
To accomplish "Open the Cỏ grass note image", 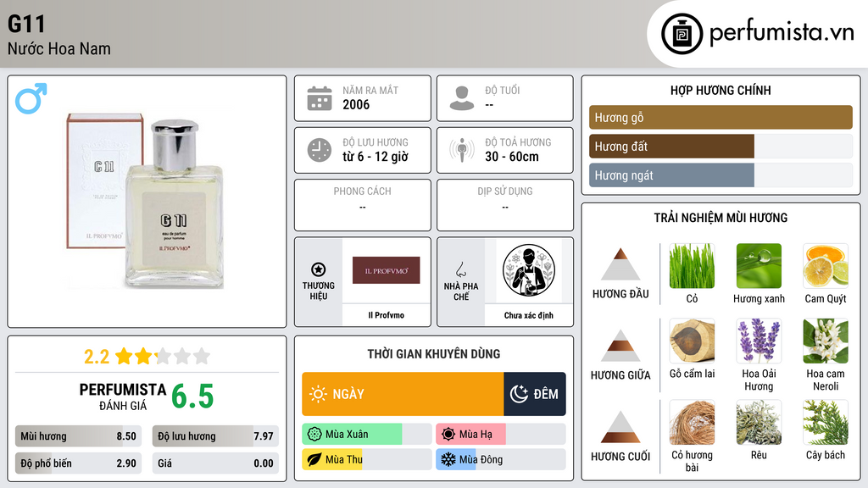I will click(692, 266).
